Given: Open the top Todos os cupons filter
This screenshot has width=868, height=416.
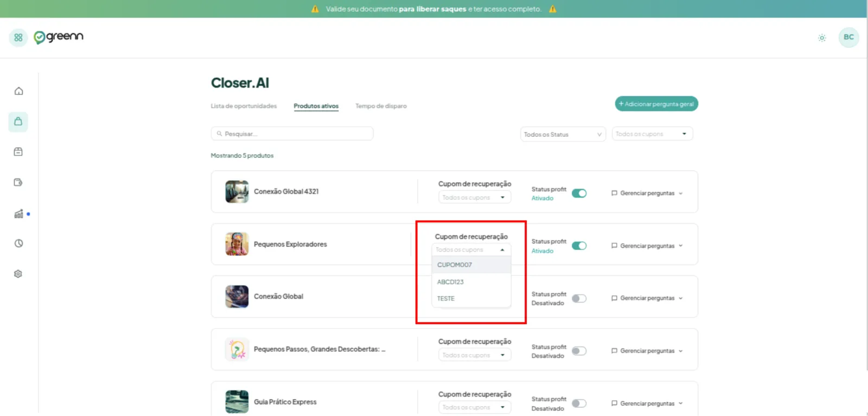Looking at the screenshot, I should (653, 134).
